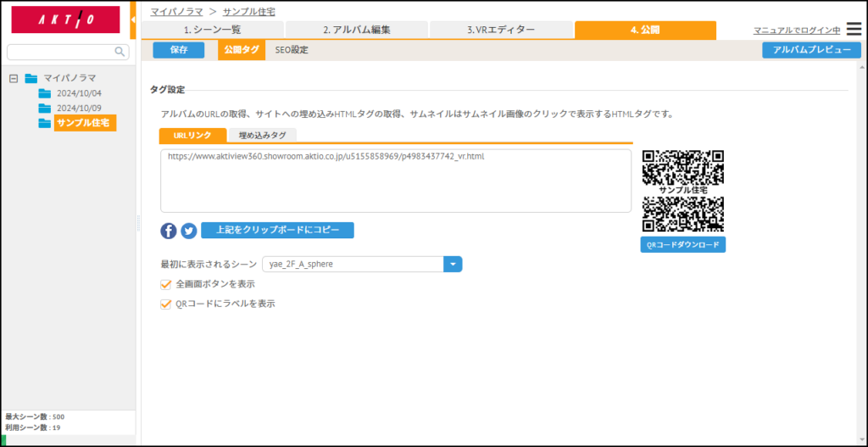The height and width of the screenshot is (447, 868).
Task: Click the QRコードダウンロード button
Action: (x=682, y=245)
